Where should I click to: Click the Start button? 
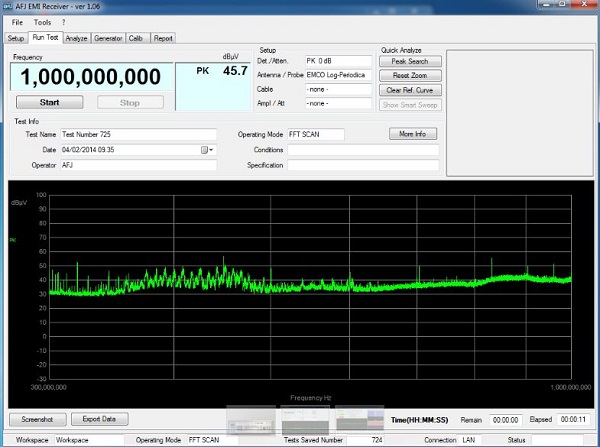coord(49,103)
